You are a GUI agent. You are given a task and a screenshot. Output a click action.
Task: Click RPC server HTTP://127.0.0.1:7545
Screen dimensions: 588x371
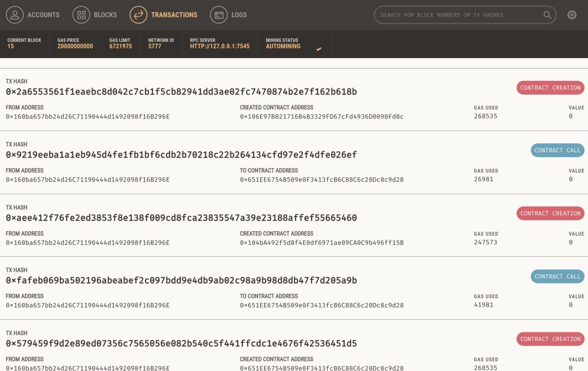coord(220,46)
